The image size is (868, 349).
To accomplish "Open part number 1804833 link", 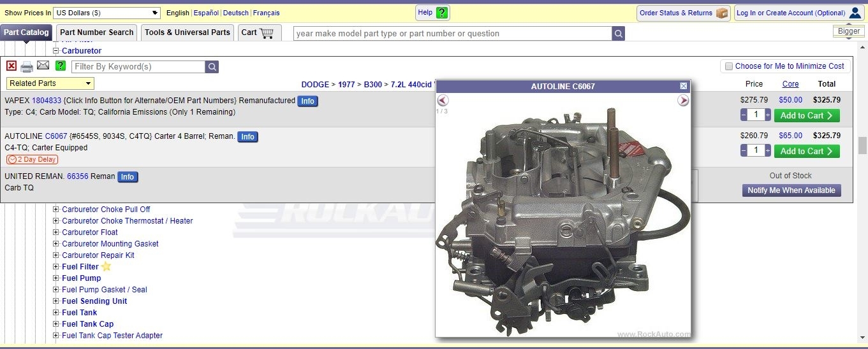I will click(47, 101).
